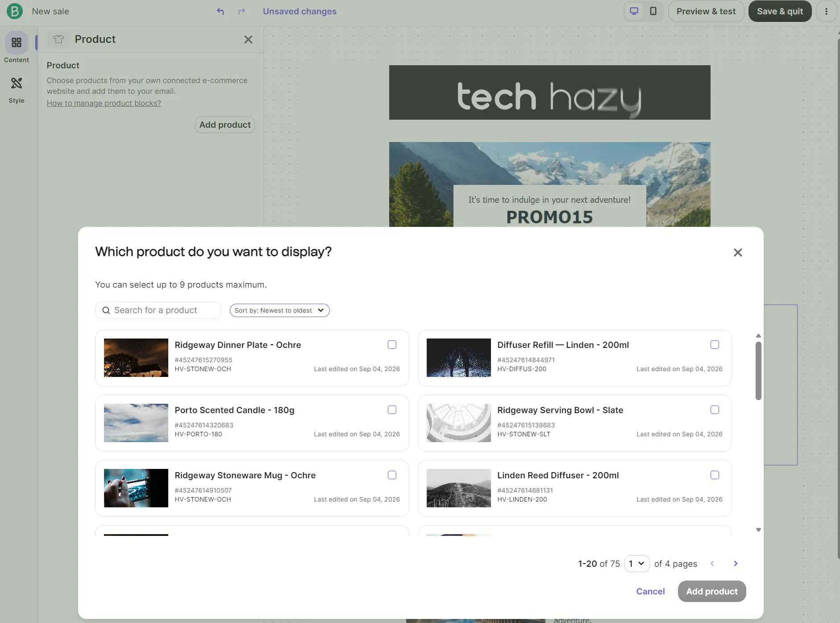The width and height of the screenshot is (840, 623).
Task: Click SKU text HV-DIFFUS-200
Action: [522, 369]
